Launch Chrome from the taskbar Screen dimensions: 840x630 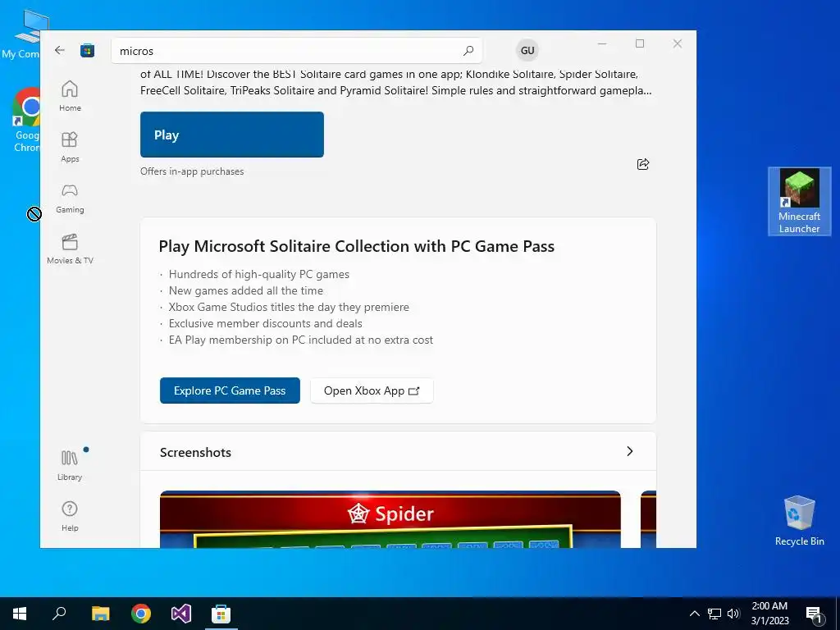[x=141, y=614]
